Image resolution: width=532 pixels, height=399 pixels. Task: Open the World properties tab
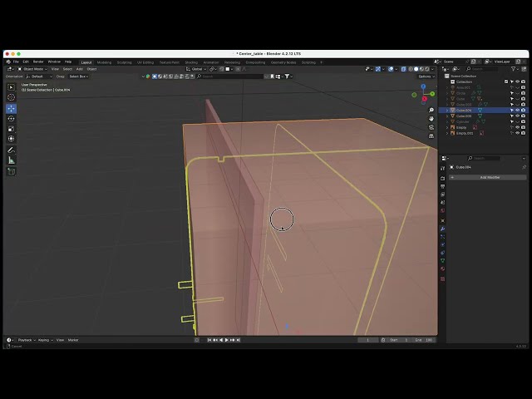[x=442, y=210]
